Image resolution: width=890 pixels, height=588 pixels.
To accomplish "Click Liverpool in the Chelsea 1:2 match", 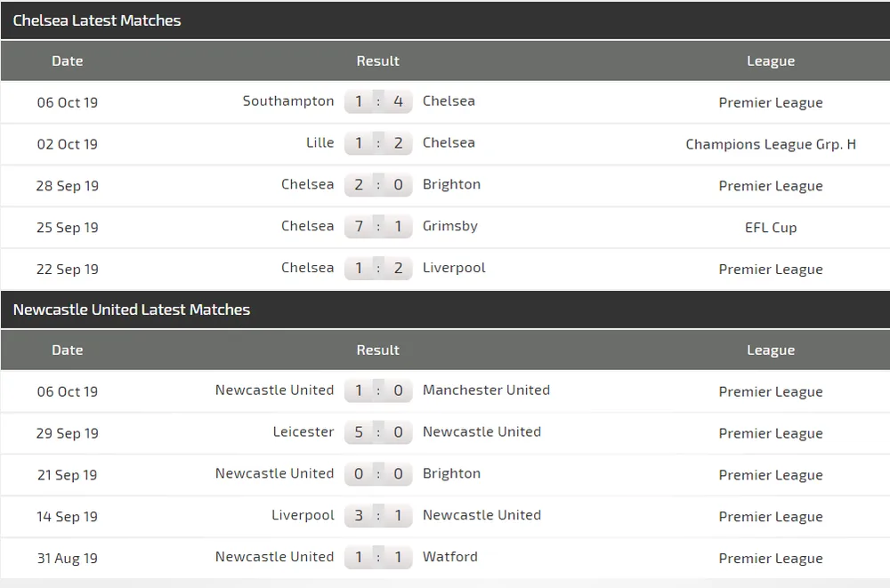I will 454,268.
